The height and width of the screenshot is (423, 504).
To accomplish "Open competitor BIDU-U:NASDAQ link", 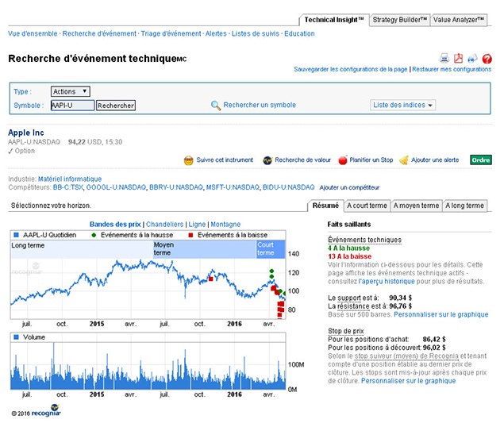I will pos(289,187).
